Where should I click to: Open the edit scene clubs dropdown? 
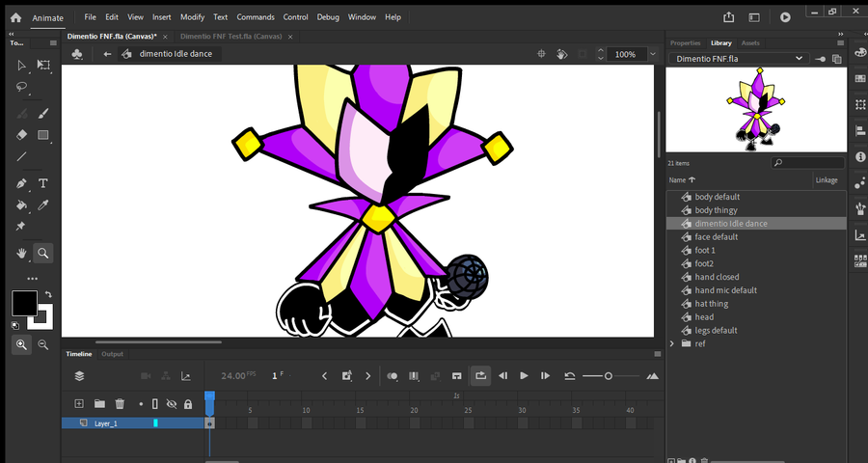click(x=77, y=54)
